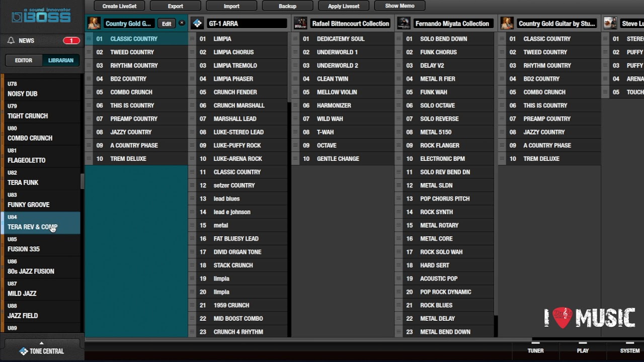Click drag handle beside 01 DEDICATEMY SOUL
The width and height of the screenshot is (644, 362).
pos(295,39)
